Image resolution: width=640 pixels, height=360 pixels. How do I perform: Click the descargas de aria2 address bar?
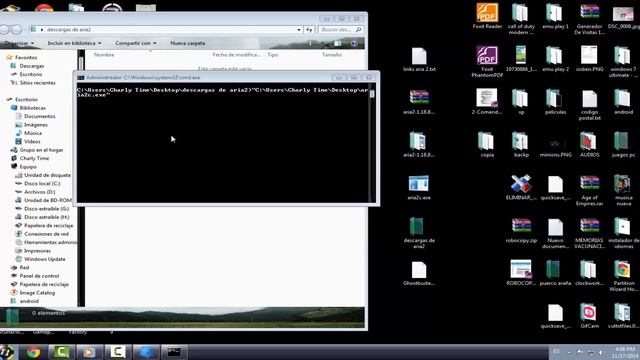(163, 29)
